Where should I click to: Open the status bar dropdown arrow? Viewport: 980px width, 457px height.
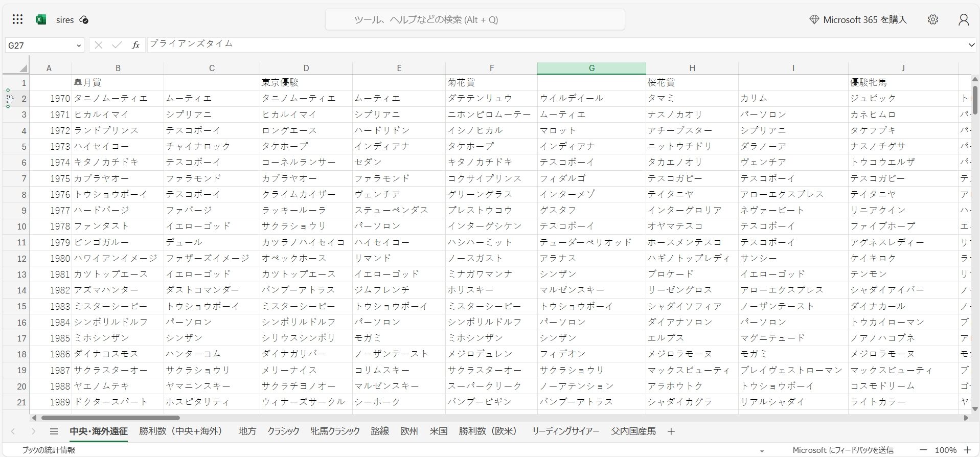[762, 450]
